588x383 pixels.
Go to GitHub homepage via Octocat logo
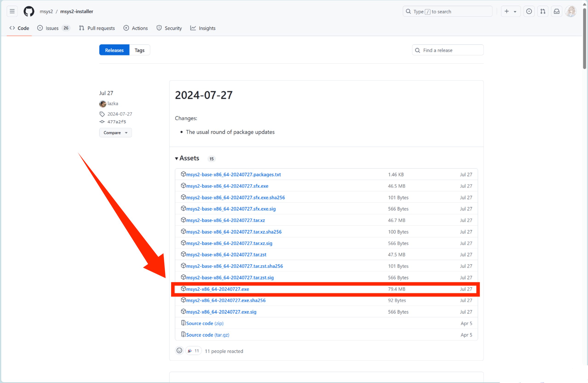pyautogui.click(x=29, y=11)
